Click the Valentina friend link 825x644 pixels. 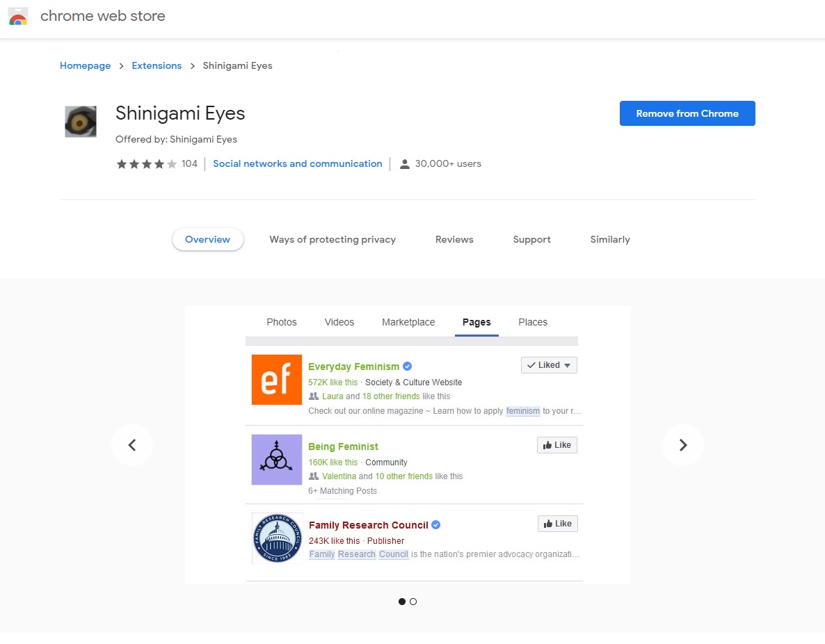pyautogui.click(x=339, y=476)
